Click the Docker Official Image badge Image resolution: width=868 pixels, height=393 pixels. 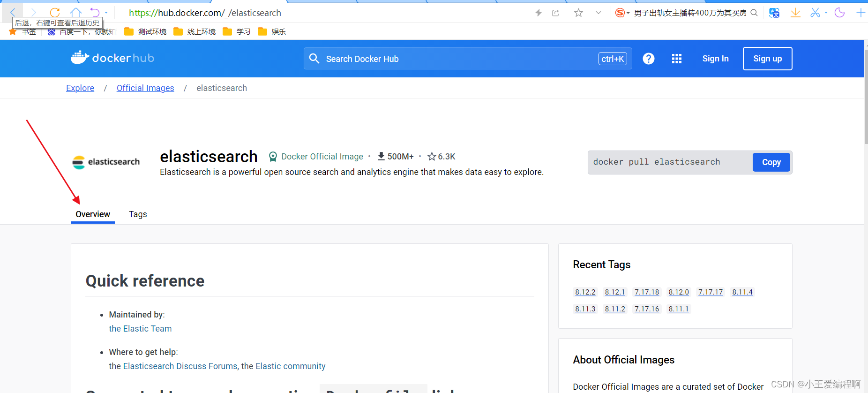[316, 157]
